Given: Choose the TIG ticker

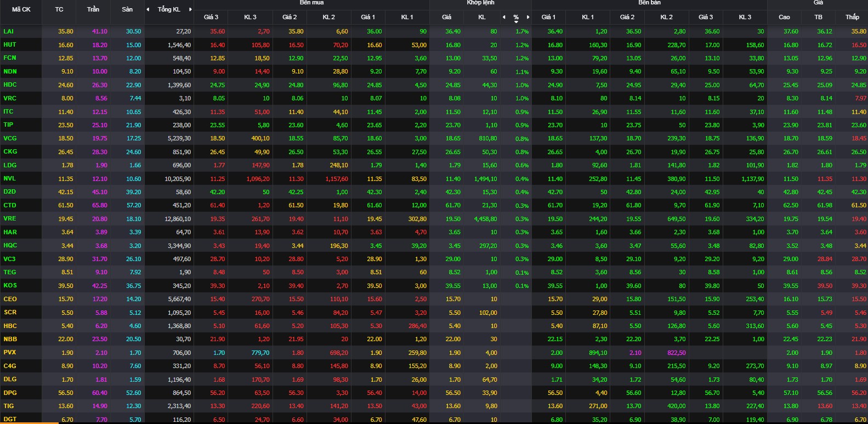Looking at the screenshot, I should 9,406.
